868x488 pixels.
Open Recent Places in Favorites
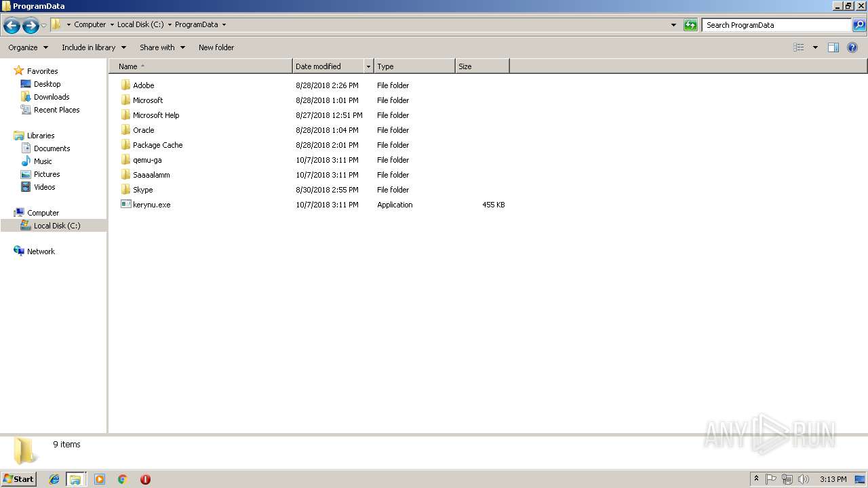[56, 110]
